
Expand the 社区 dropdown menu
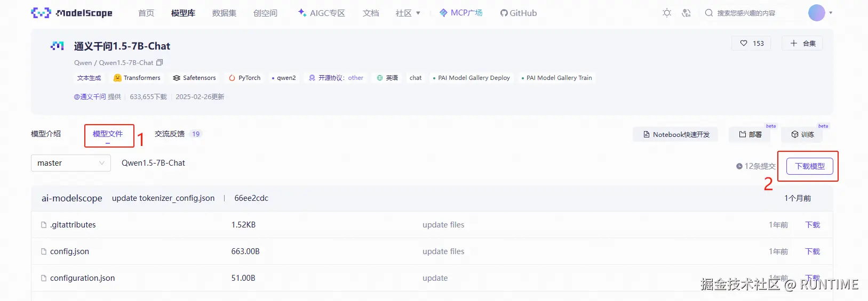[x=408, y=13]
